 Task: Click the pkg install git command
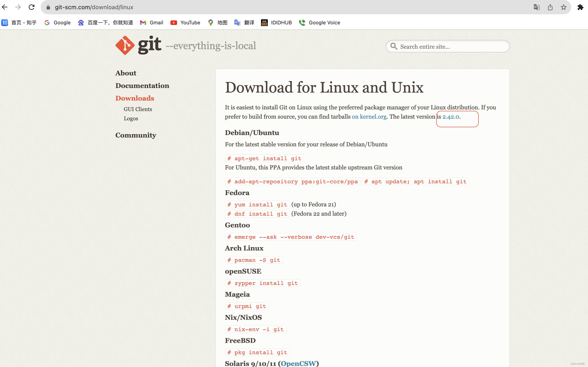click(x=257, y=353)
